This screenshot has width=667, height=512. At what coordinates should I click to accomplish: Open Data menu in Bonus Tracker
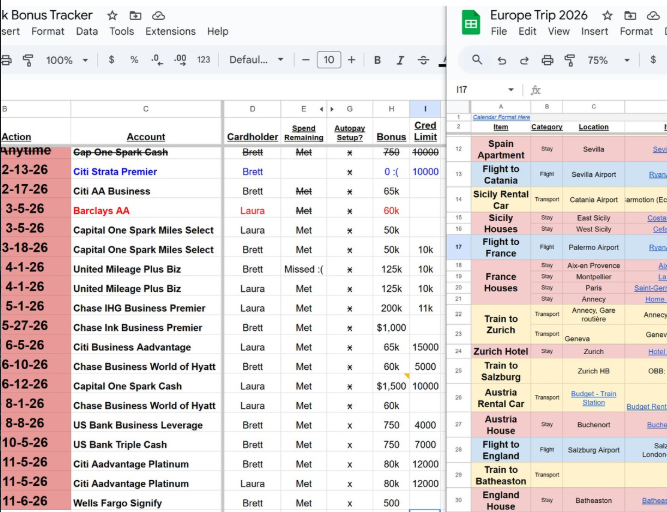(x=87, y=31)
